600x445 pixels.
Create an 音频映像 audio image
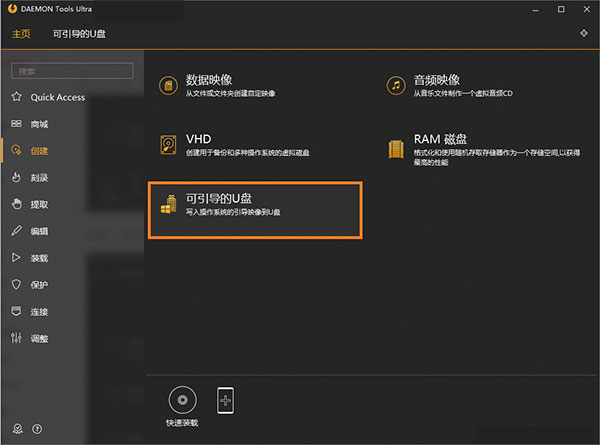click(x=450, y=85)
